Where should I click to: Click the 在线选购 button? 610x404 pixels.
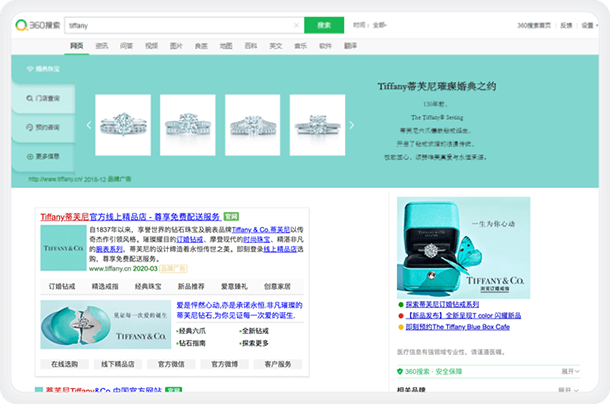click(65, 364)
